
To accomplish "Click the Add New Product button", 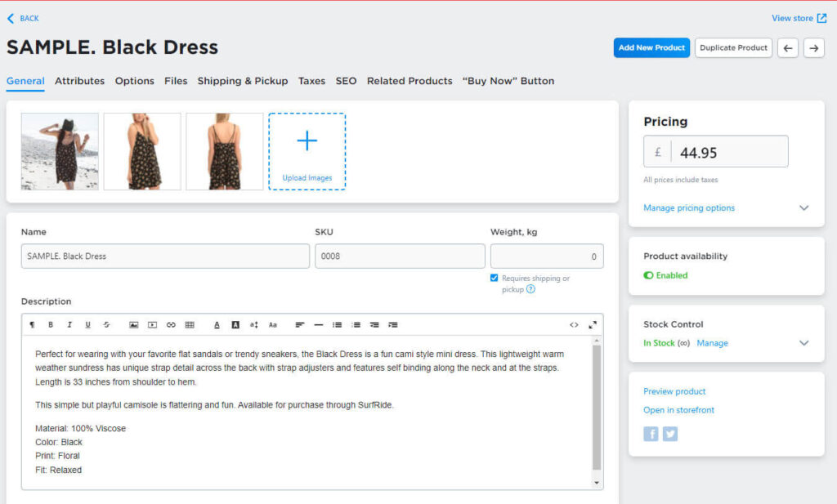I will [651, 48].
